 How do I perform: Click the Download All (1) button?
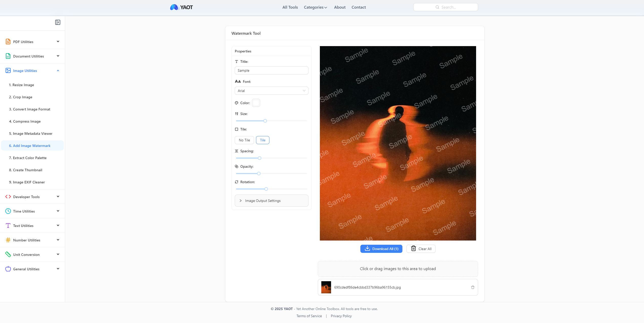[x=381, y=249]
